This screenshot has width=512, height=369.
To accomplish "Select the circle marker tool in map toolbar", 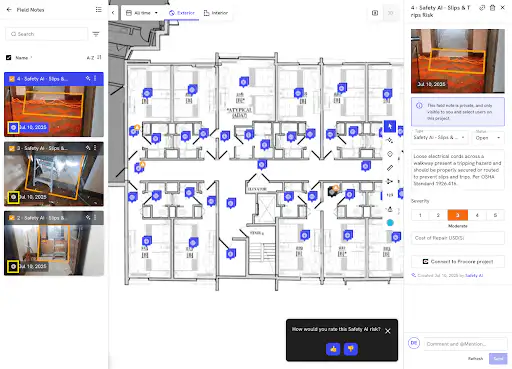I will [x=390, y=154].
